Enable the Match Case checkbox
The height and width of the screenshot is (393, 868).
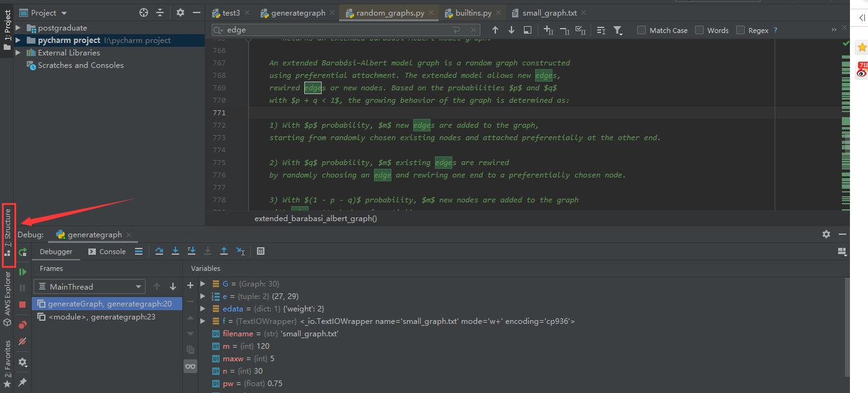tap(642, 29)
